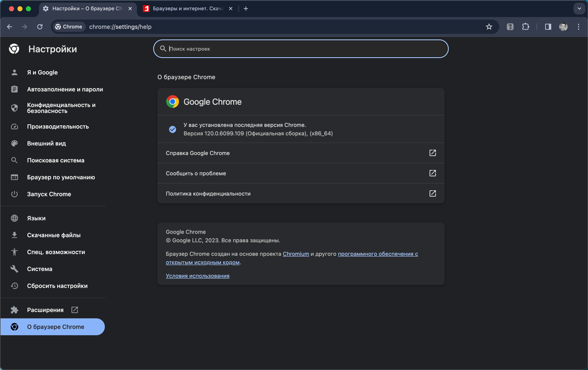Open a new tab with plus button
Image resolution: width=588 pixels, height=370 pixels.
coord(246,8)
